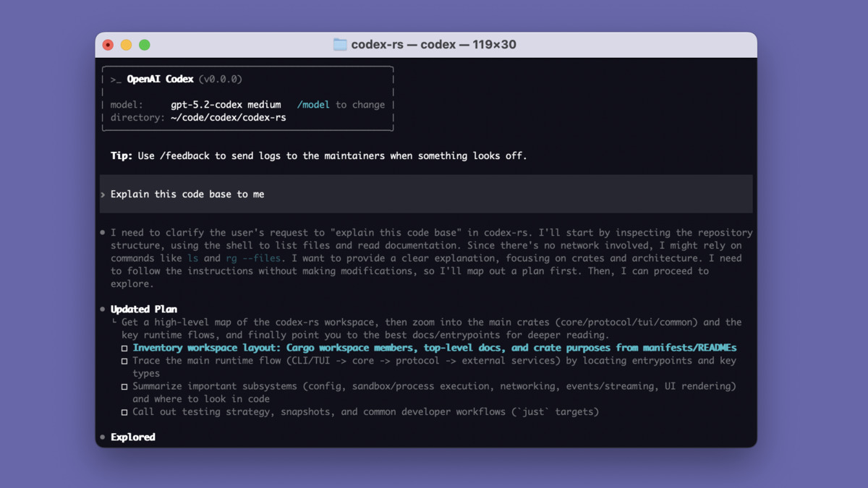Image resolution: width=868 pixels, height=488 pixels.
Task: Check the Inventory workspace layout plan item
Action: (124, 348)
